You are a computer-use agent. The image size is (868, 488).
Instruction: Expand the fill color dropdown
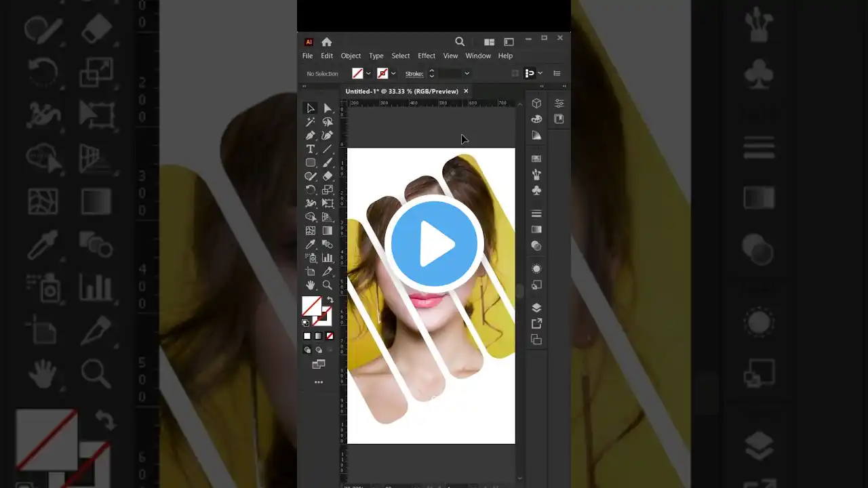pos(368,74)
